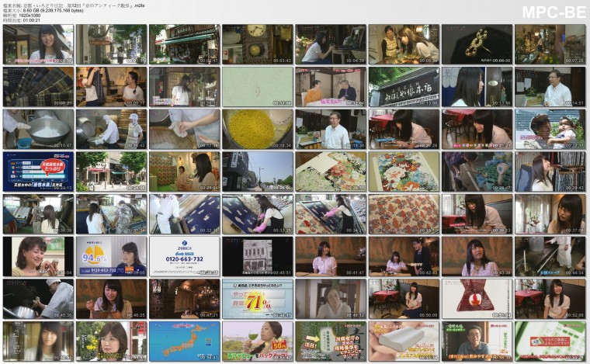Click the resolution text 1920x1080

click(x=29, y=16)
